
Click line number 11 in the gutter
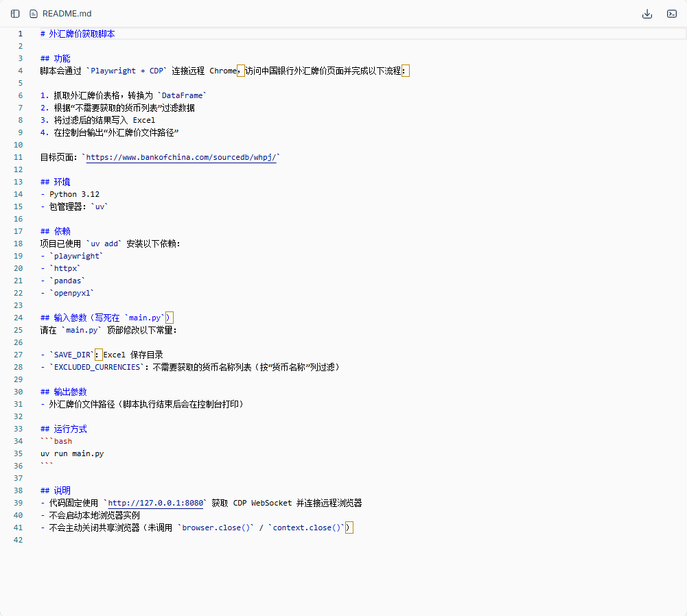(19, 157)
